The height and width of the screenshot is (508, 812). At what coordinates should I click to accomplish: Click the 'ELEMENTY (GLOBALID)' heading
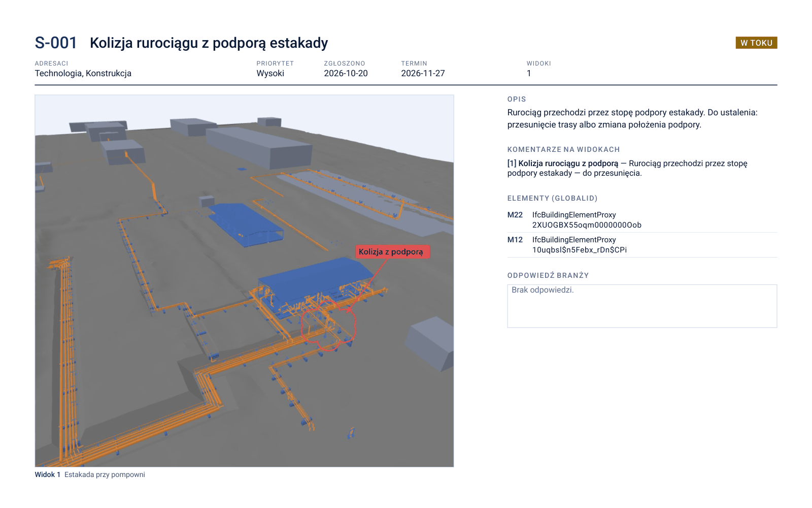point(553,198)
